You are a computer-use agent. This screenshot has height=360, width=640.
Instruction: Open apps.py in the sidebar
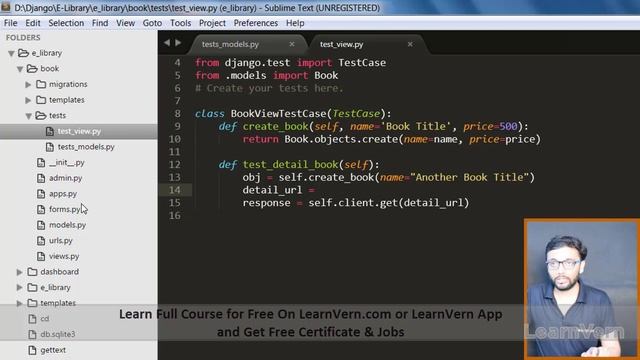63,193
